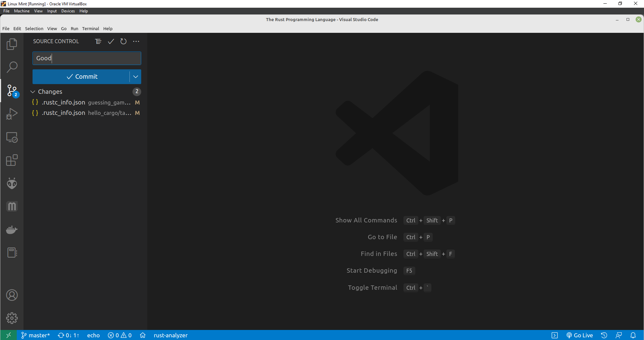Open the VirtualBox View menu
Screen dimensions: 644x340
pos(38,11)
